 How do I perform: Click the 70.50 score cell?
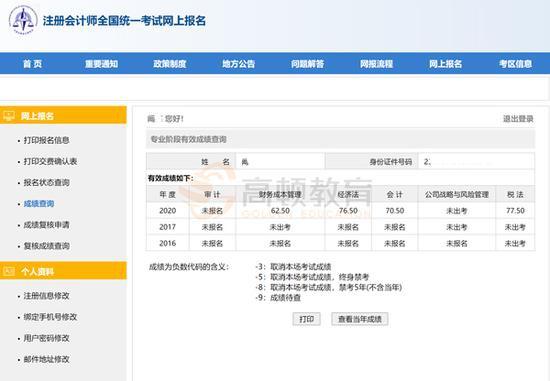pos(395,210)
